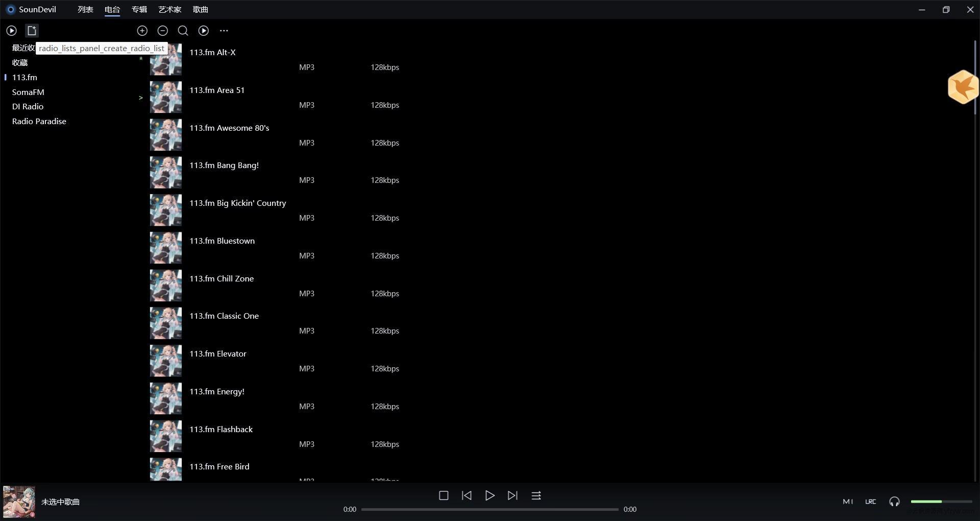Switch to the 列表 tab
Screen dimensions: 980x521
pos(85,9)
